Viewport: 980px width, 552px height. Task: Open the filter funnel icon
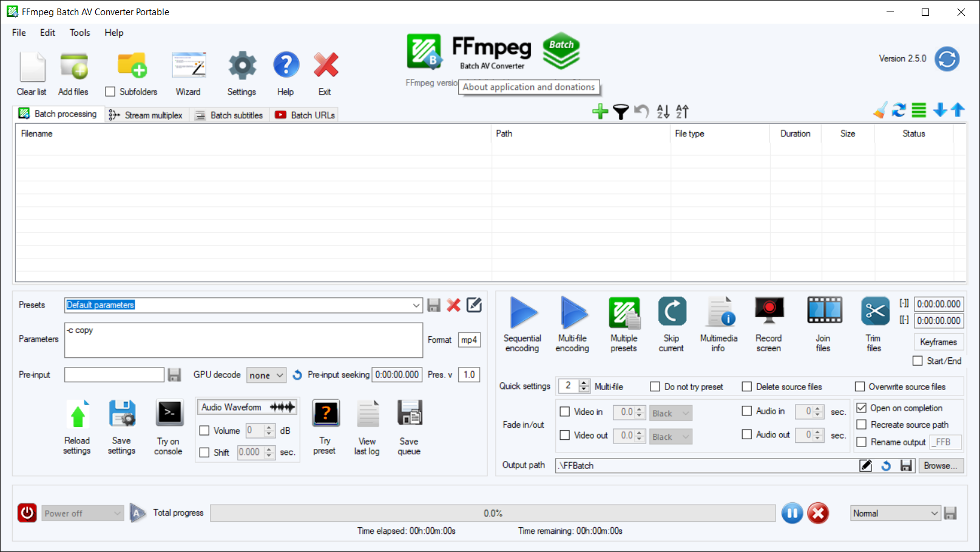tap(621, 112)
